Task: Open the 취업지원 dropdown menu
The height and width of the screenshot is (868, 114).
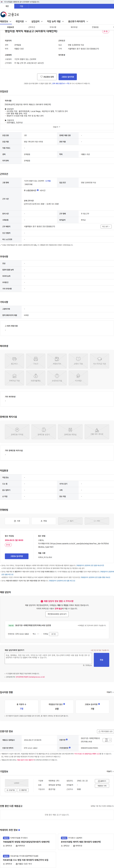Action: [x=21, y=22]
